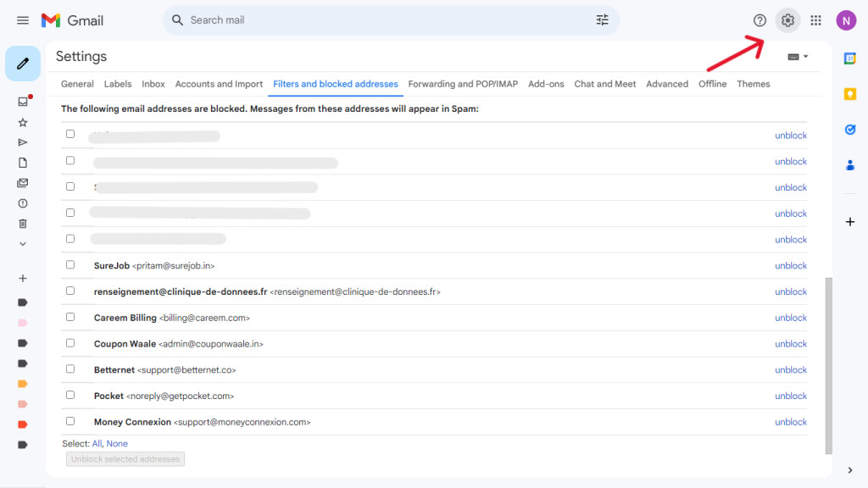Check the renseignement@clinique-de-donnees.fr checkbox
Viewport: 868px width, 488px height.
click(70, 291)
